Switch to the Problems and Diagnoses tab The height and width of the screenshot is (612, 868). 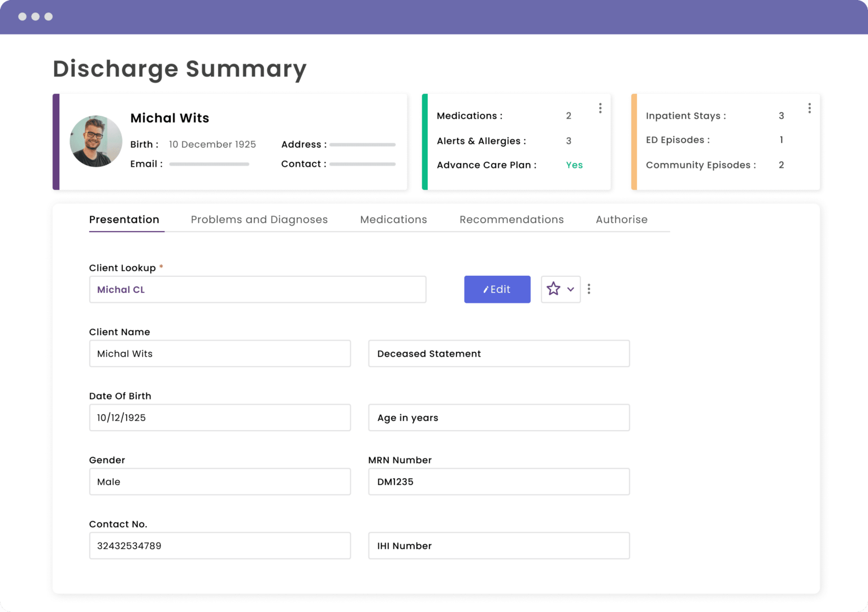pyautogui.click(x=259, y=219)
